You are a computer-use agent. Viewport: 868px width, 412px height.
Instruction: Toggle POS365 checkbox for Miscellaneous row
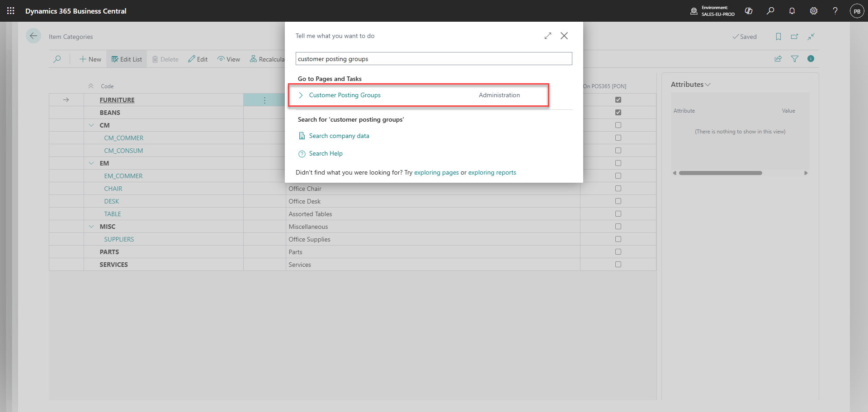[x=618, y=227]
